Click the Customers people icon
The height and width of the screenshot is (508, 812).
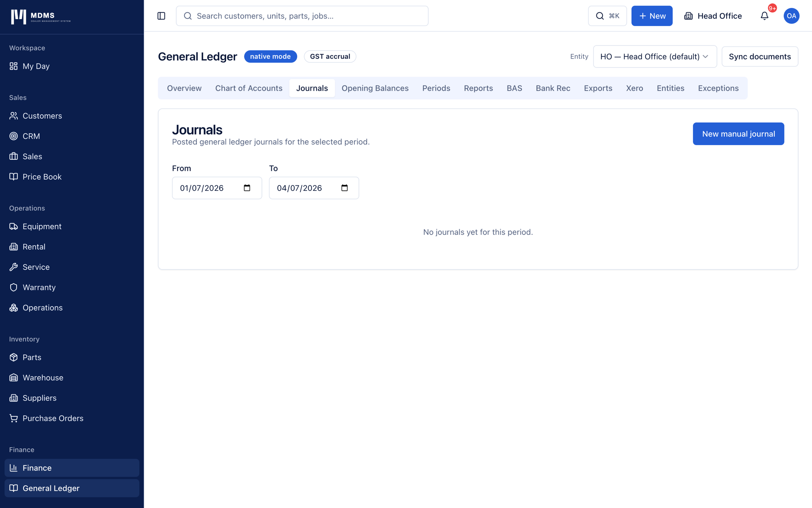[13, 116]
